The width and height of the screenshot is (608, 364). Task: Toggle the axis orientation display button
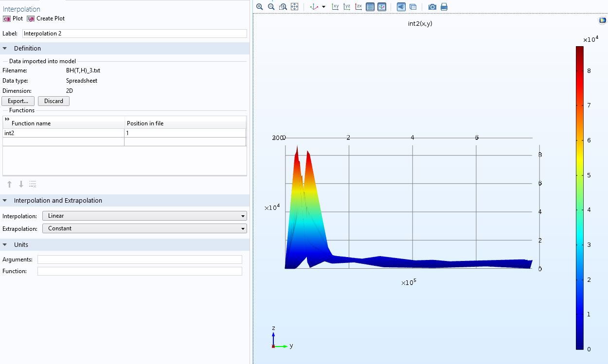382,7
